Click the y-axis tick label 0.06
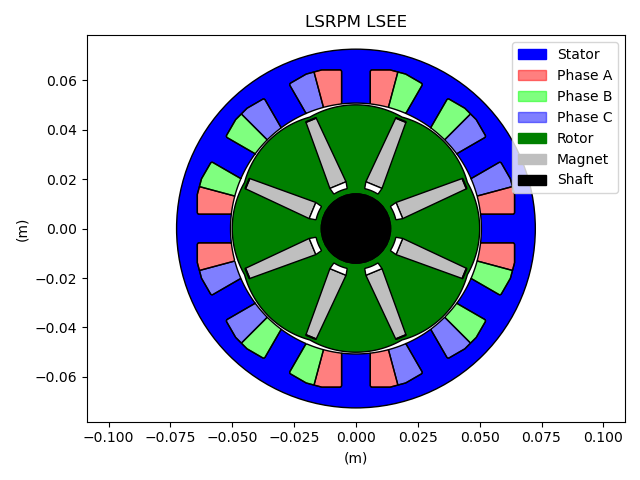 click(62, 81)
